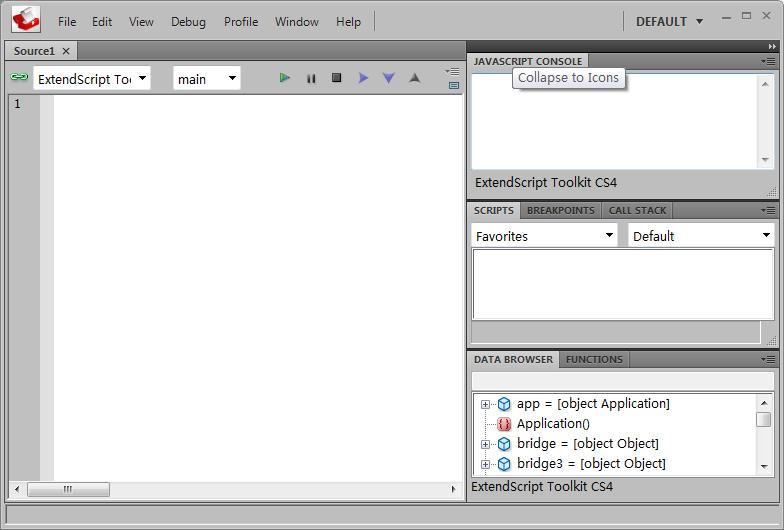Click the Step Into debug arrow
The width and height of the screenshot is (784, 530).
pos(389,78)
